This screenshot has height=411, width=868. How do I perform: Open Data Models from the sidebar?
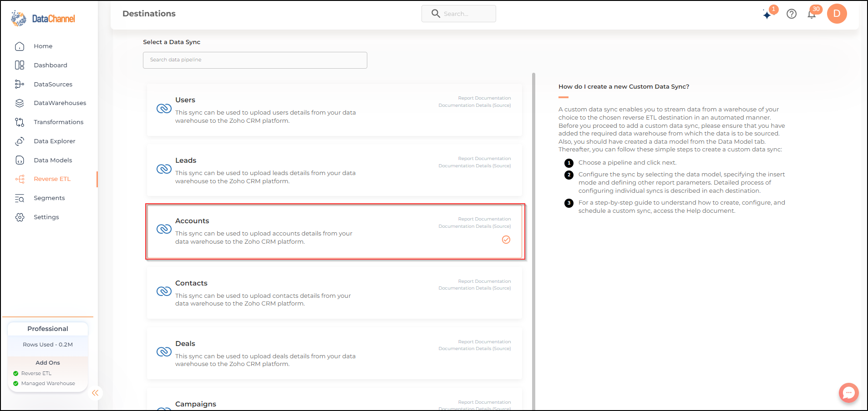pos(53,160)
